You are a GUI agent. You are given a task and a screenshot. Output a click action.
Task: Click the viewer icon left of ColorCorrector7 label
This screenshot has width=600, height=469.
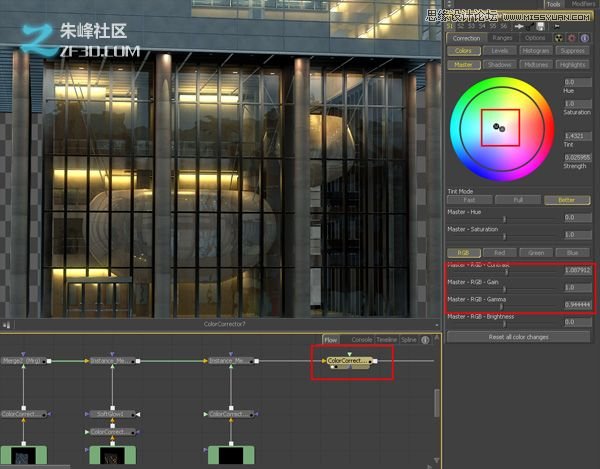(7, 325)
